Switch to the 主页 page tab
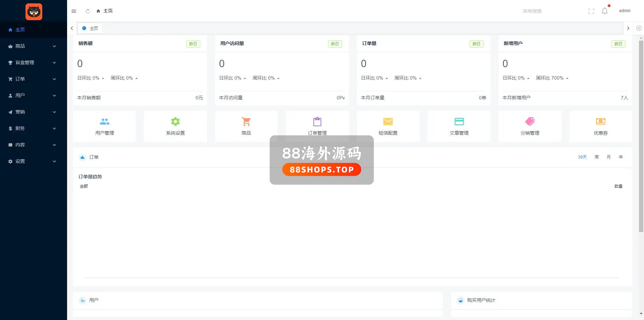 [90, 29]
